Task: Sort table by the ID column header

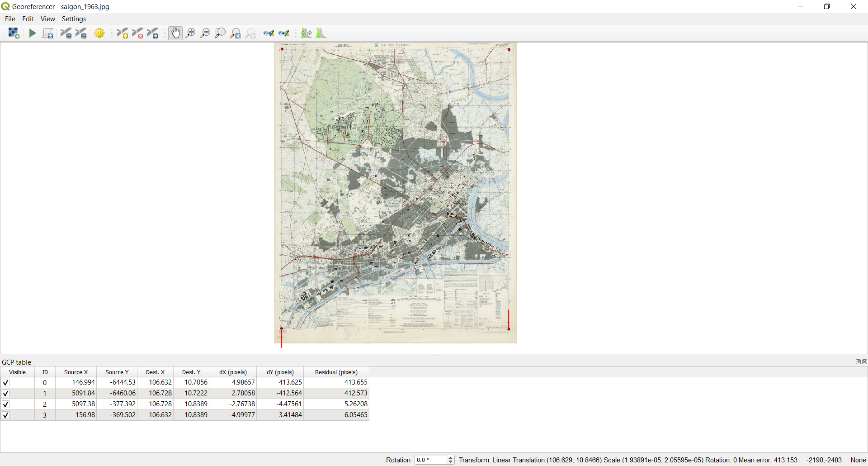Action: point(45,372)
